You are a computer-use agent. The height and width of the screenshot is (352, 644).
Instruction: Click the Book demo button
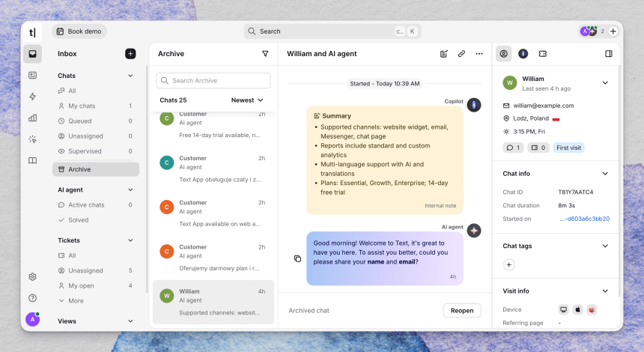click(79, 31)
